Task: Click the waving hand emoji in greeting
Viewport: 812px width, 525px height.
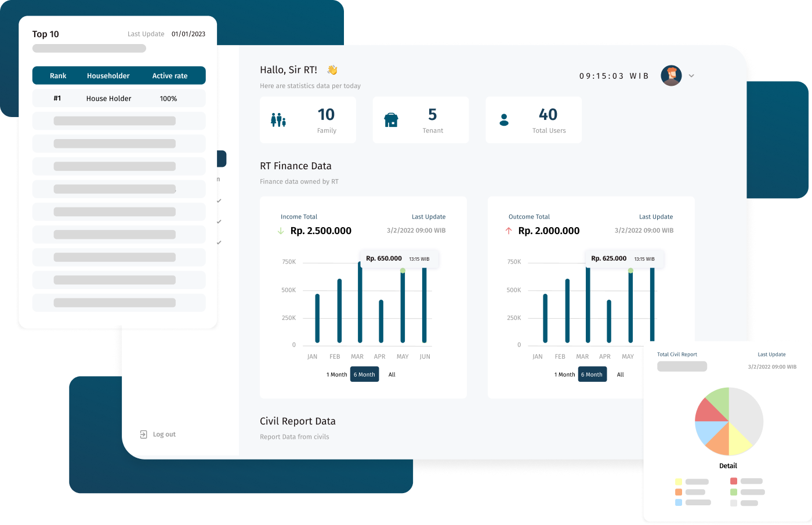Action: (x=332, y=70)
